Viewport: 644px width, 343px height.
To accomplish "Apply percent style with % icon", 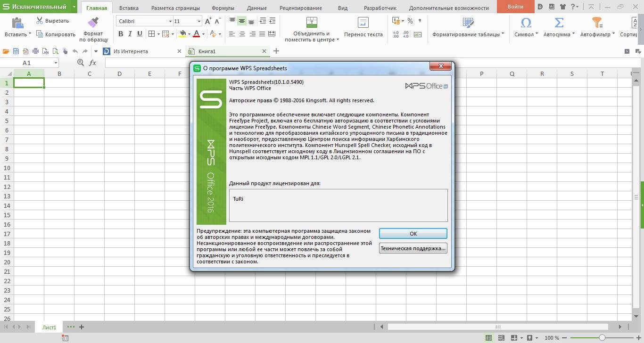I will coord(410,21).
